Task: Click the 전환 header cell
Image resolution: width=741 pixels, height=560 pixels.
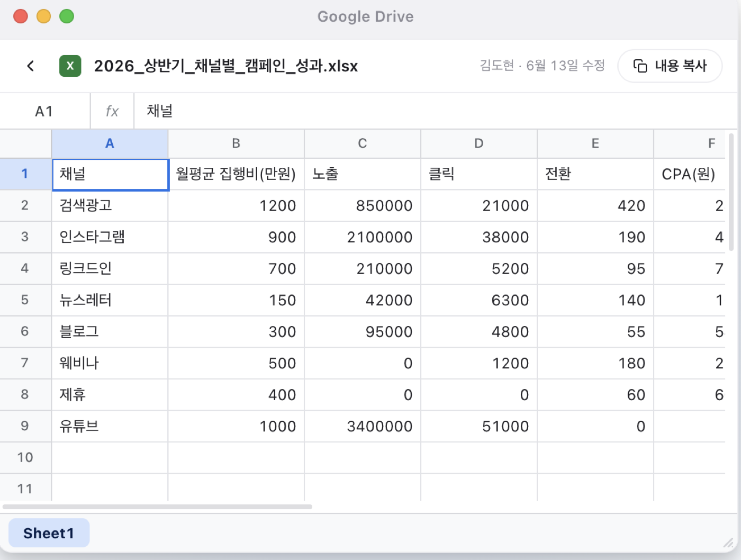Action: coord(595,174)
